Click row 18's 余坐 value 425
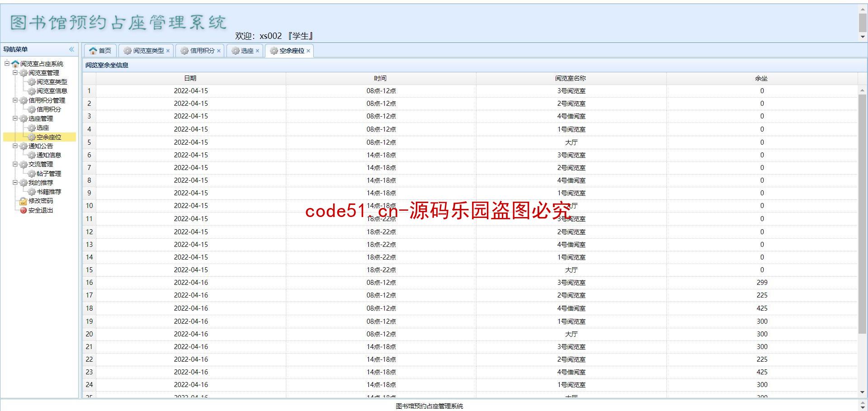The image size is (868, 411). tap(762, 308)
